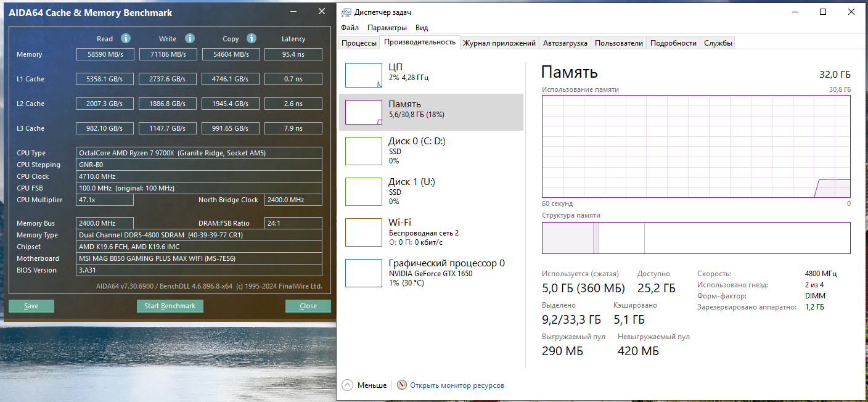The image size is (868, 402).
Task: Select the Память entry in sidebar
Action: pyautogui.click(x=431, y=112)
